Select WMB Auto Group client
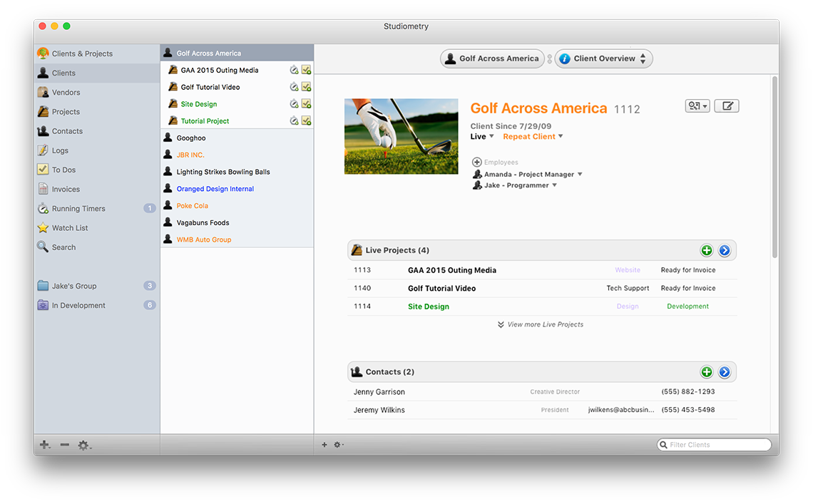 237,240
